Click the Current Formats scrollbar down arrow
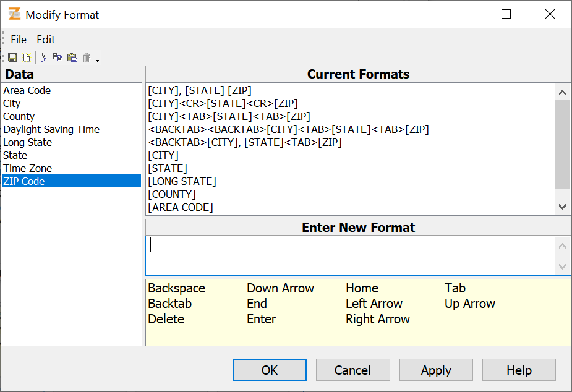The image size is (572, 392). pyautogui.click(x=562, y=207)
